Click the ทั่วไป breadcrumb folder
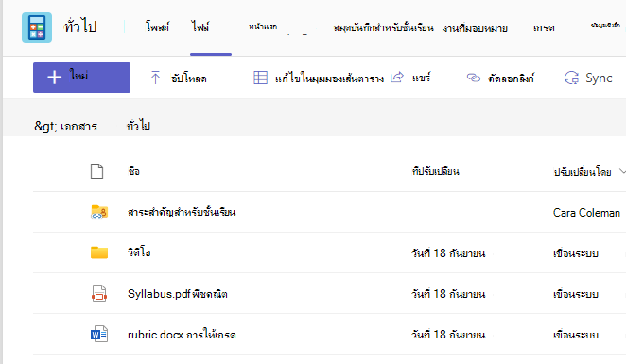626x364 pixels. [138, 126]
